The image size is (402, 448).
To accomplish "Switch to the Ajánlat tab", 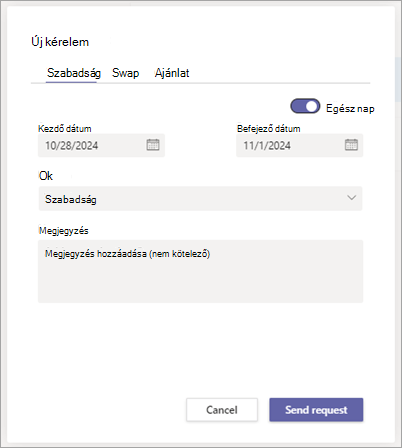I will pos(172,73).
